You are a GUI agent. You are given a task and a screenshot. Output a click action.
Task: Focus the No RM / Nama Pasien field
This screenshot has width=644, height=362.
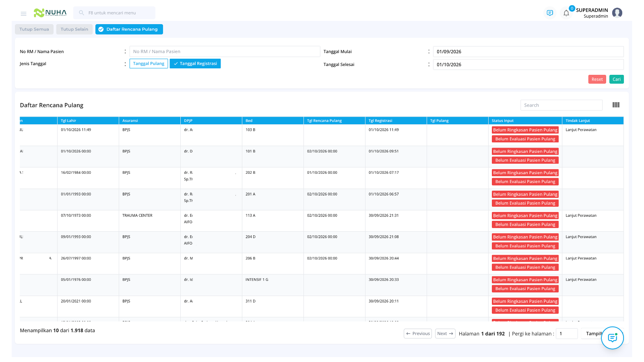[225, 51]
